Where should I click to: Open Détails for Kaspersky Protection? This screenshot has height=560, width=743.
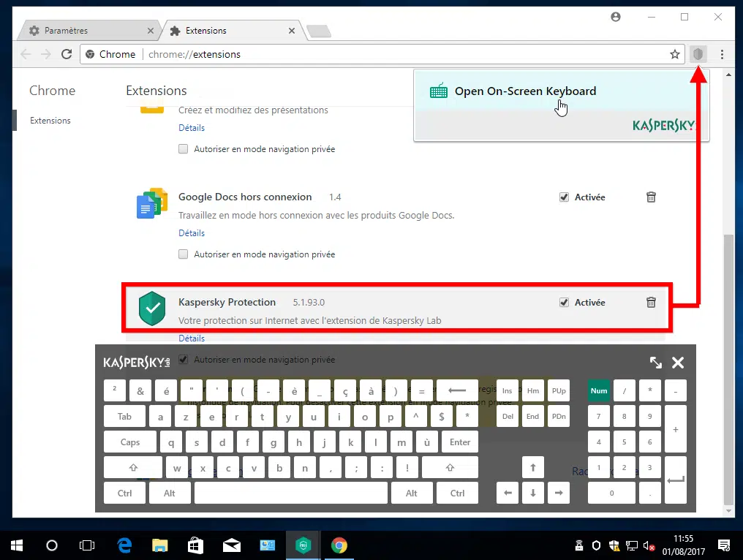click(x=192, y=338)
